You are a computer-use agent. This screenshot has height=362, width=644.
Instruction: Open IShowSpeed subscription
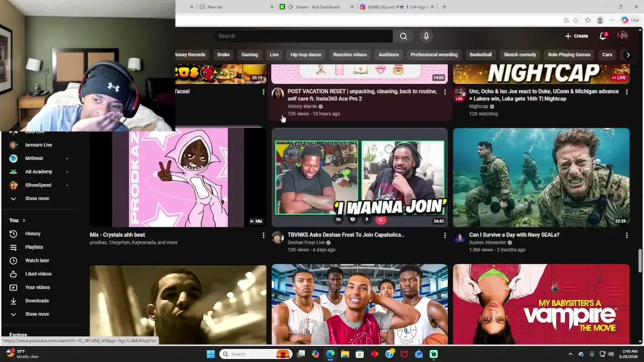(39, 185)
